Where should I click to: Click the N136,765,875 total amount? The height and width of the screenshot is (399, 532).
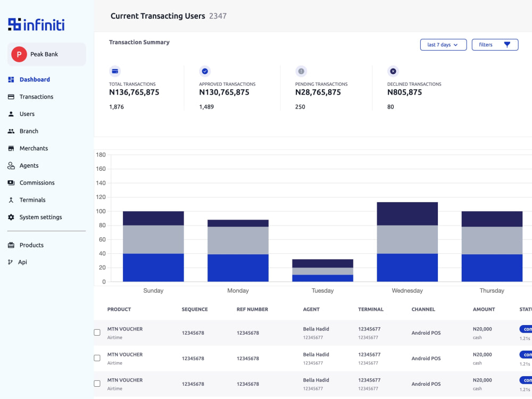click(134, 92)
